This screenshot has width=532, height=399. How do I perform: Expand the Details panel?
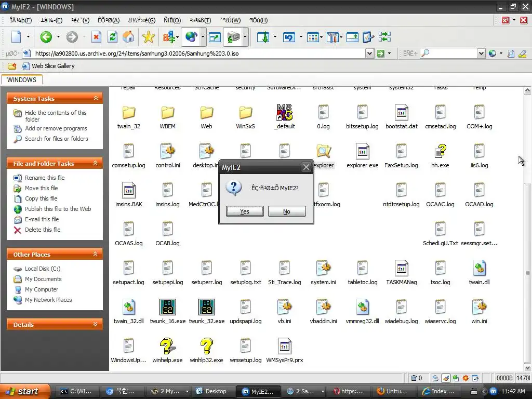coord(96,324)
